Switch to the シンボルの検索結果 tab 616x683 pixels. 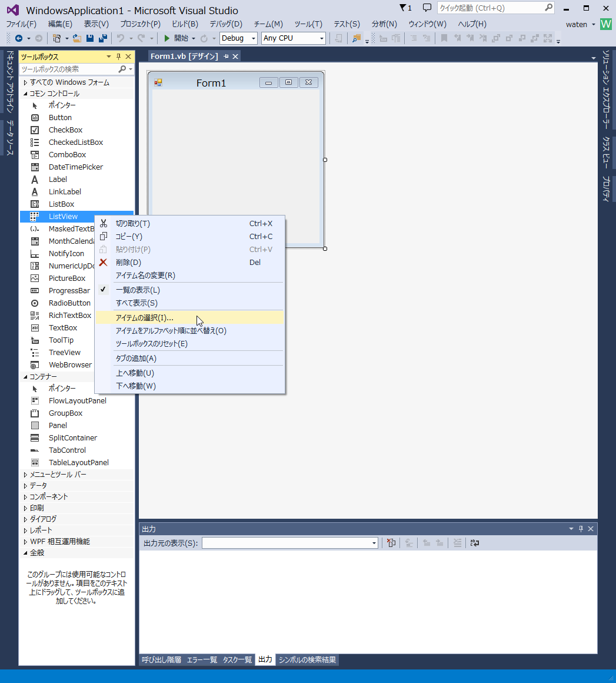point(307,660)
